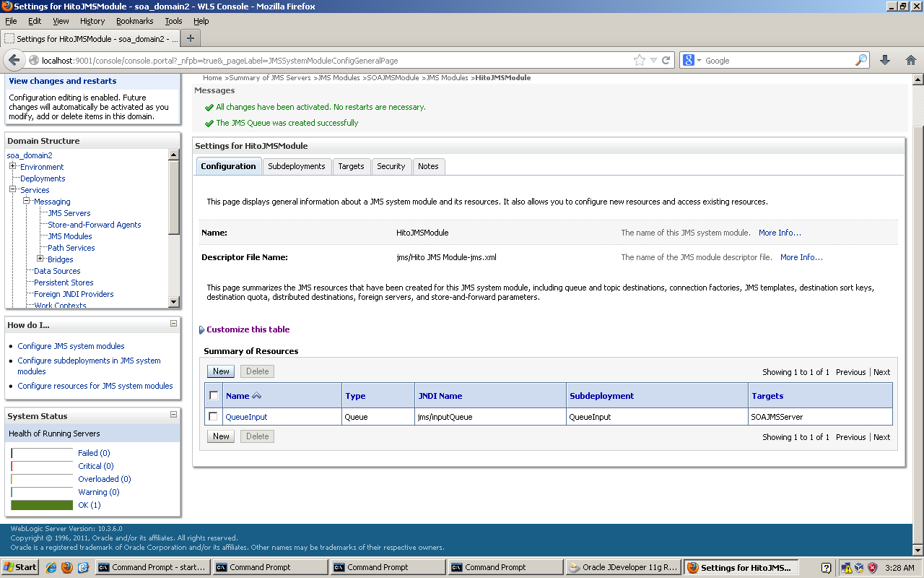Click the Firefox Reload page icon
The width and height of the screenshot is (924, 578).
(x=666, y=61)
